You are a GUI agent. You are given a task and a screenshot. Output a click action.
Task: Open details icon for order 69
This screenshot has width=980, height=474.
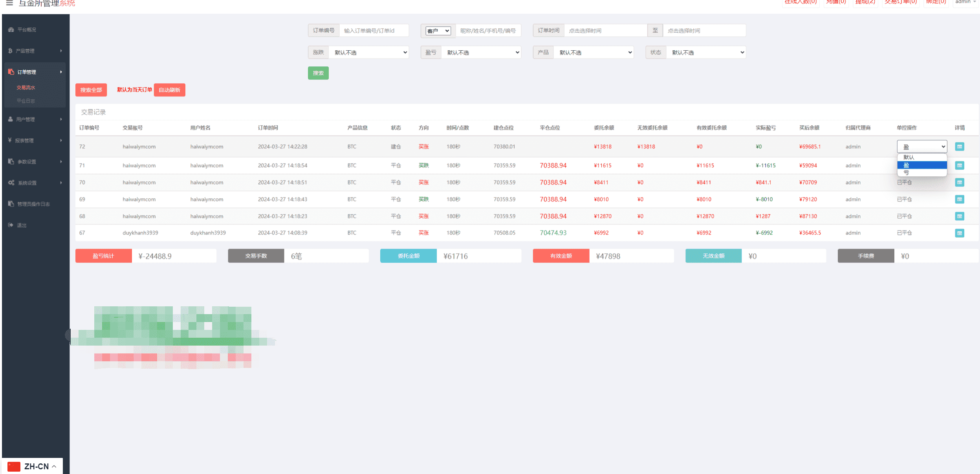[959, 199]
